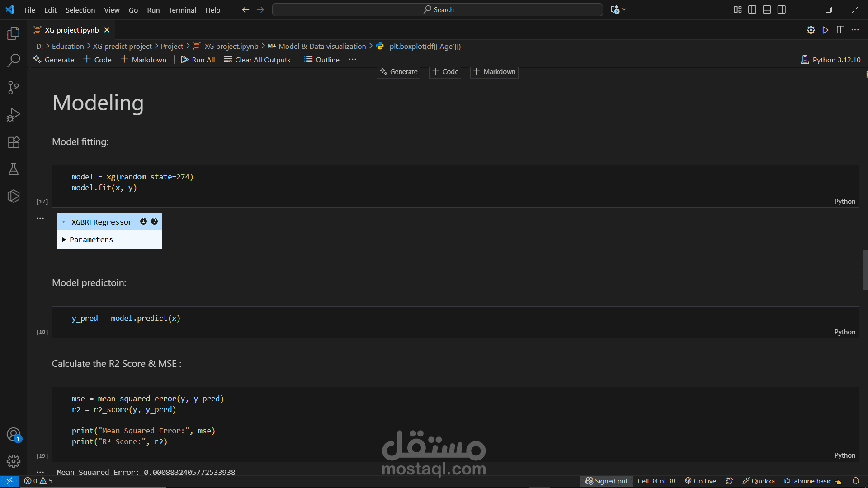Click the vertical scrollbar thumb
This screenshot has height=488, width=868.
coord(865,270)
